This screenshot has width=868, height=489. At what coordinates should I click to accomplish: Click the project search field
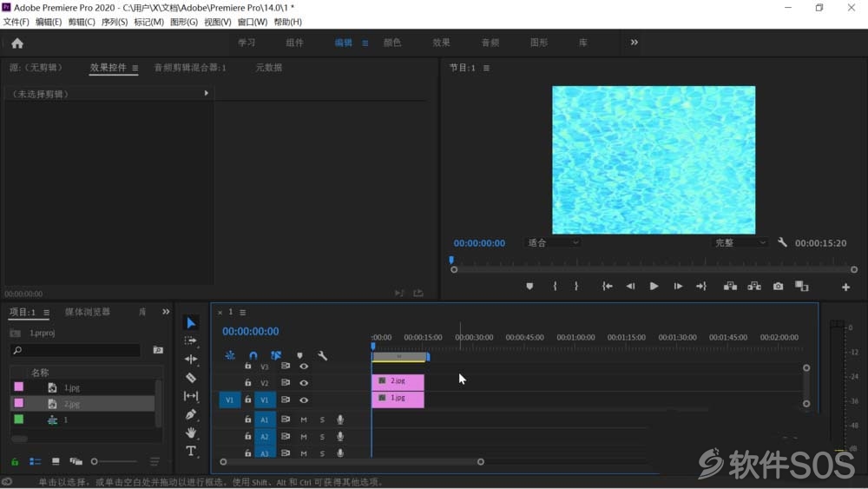76,350
